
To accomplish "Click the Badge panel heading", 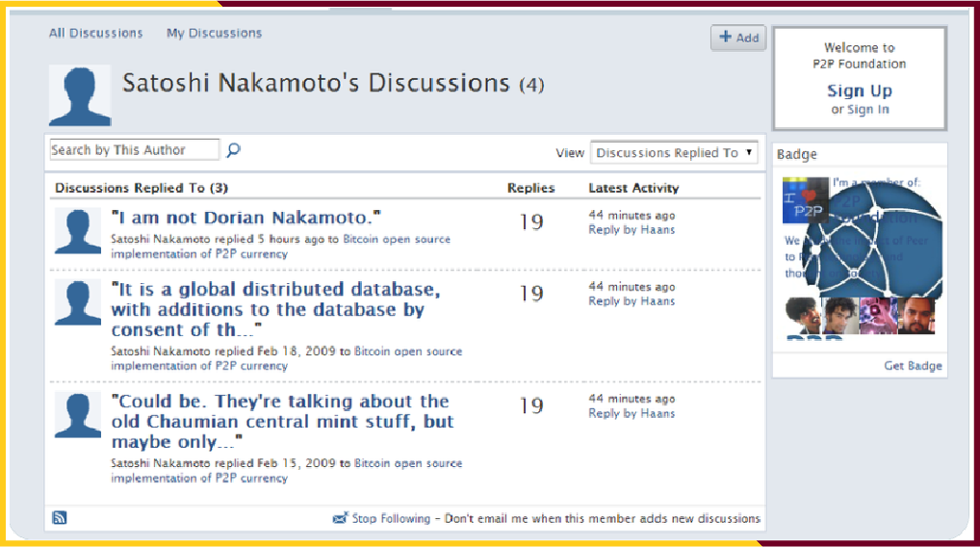I will pos(796,154).
